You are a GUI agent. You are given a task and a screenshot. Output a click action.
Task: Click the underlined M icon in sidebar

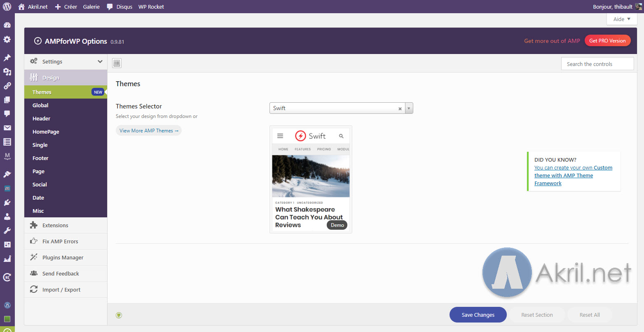(7, 156)
